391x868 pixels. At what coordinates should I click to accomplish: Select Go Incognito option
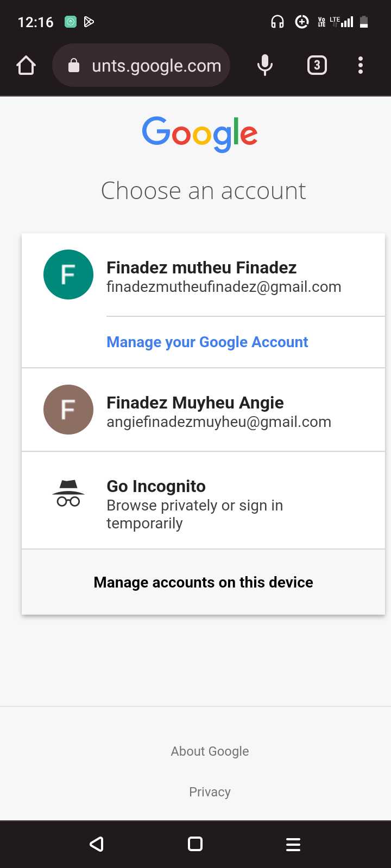203,501
